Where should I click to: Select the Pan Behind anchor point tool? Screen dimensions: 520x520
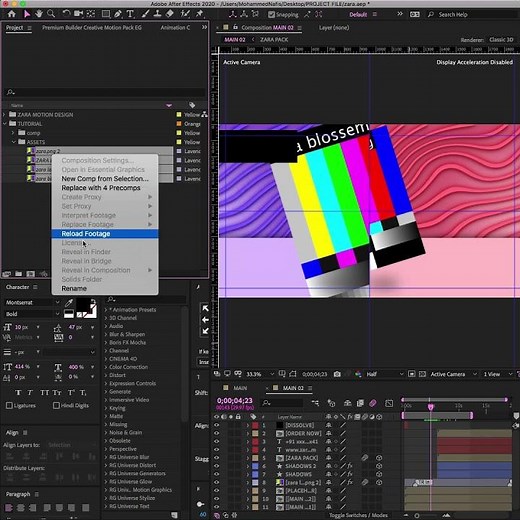[91, 14]
